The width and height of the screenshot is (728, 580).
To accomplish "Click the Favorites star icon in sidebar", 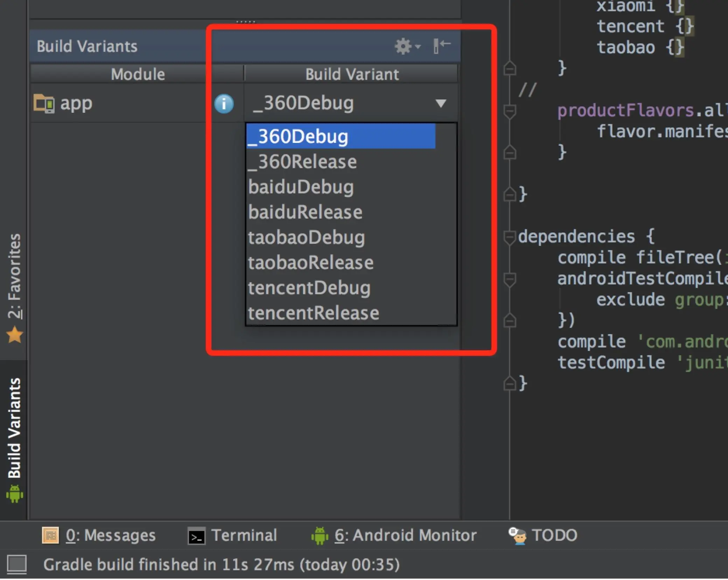I will (15, 335).
